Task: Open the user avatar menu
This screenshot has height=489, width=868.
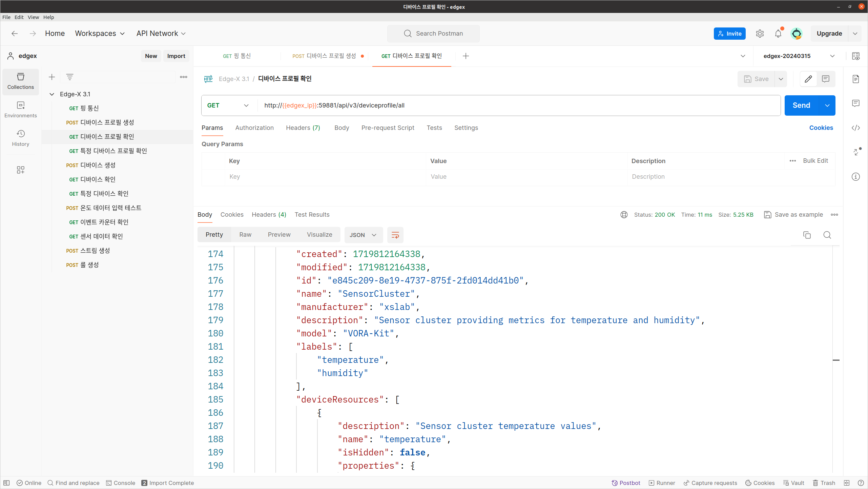Action: 796,34
